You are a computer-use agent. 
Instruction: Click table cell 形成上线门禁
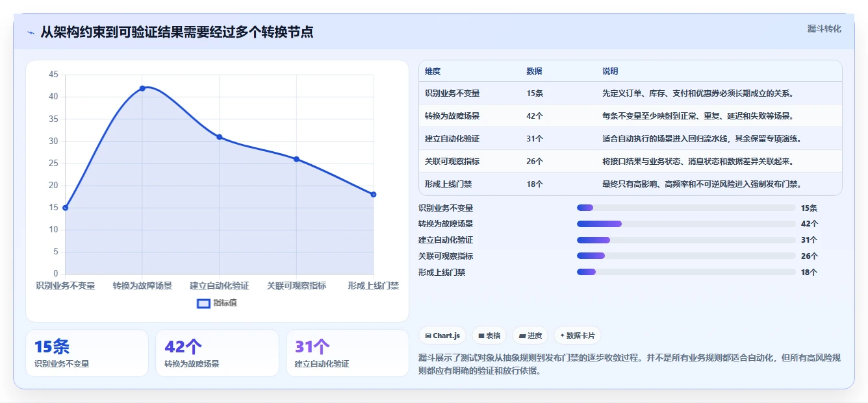point(448,184)
